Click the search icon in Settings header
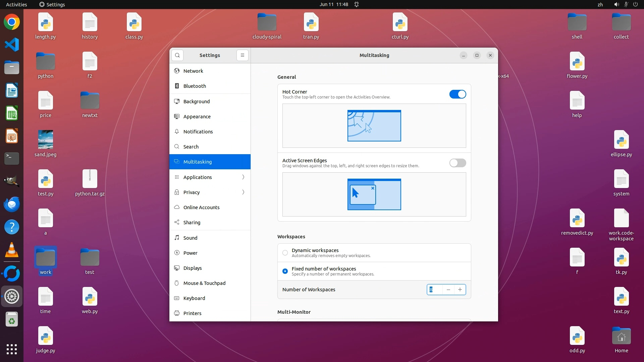Screen dimensions: 644x362 (177, 55)
